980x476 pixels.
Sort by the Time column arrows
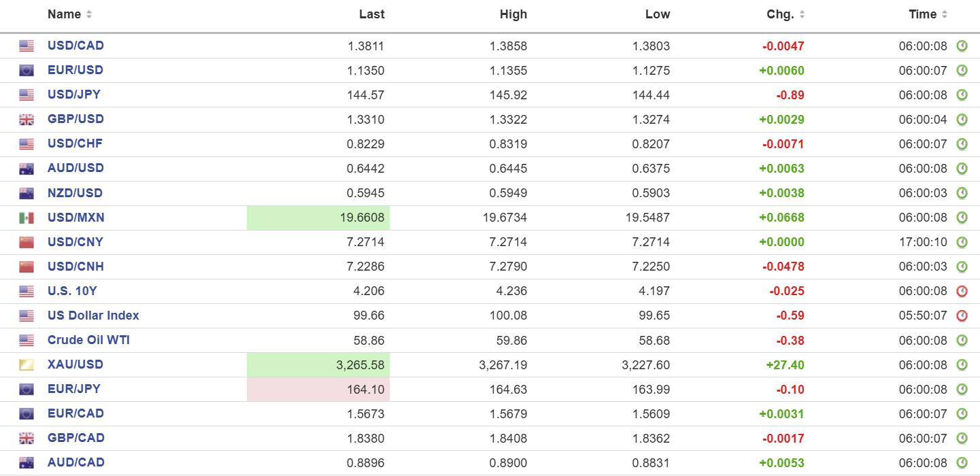pyautogui.click(x=945, y=15)
